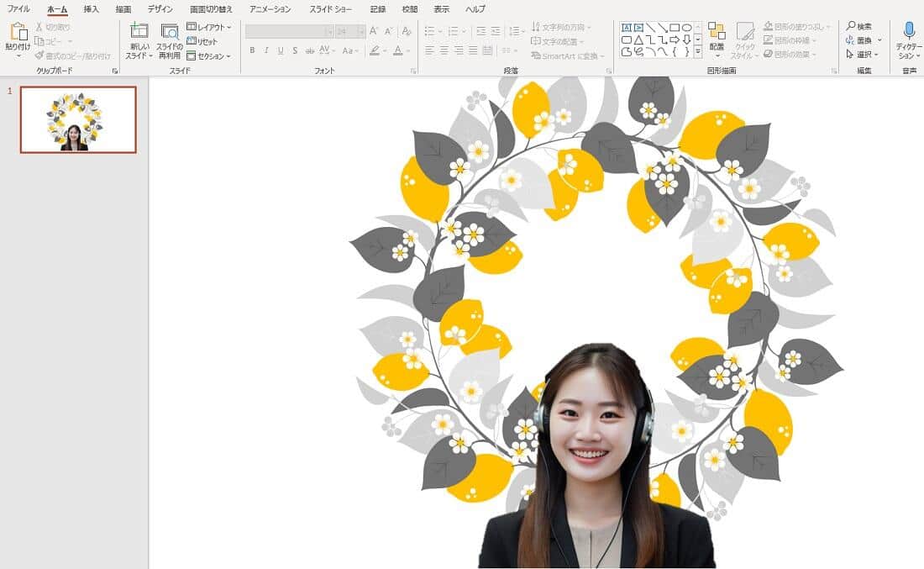Screen dimensions: 924x569
Task: Toggle underline formatting
Action: 280,50
